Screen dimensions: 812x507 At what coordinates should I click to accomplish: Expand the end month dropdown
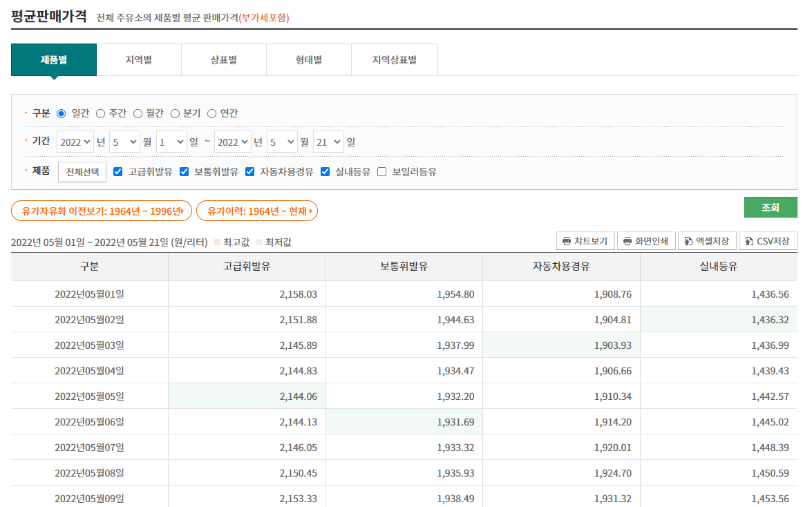(x=282, y=142)
